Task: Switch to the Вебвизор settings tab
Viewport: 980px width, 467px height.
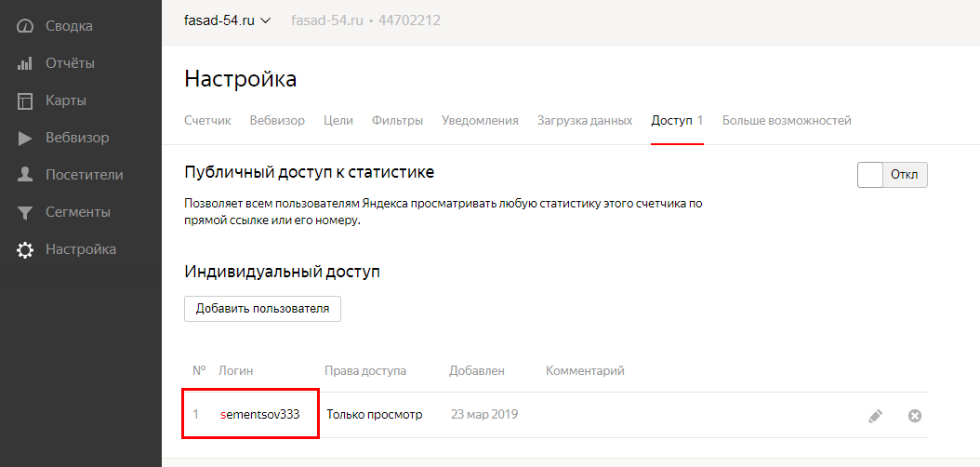Action: [277, 121]
